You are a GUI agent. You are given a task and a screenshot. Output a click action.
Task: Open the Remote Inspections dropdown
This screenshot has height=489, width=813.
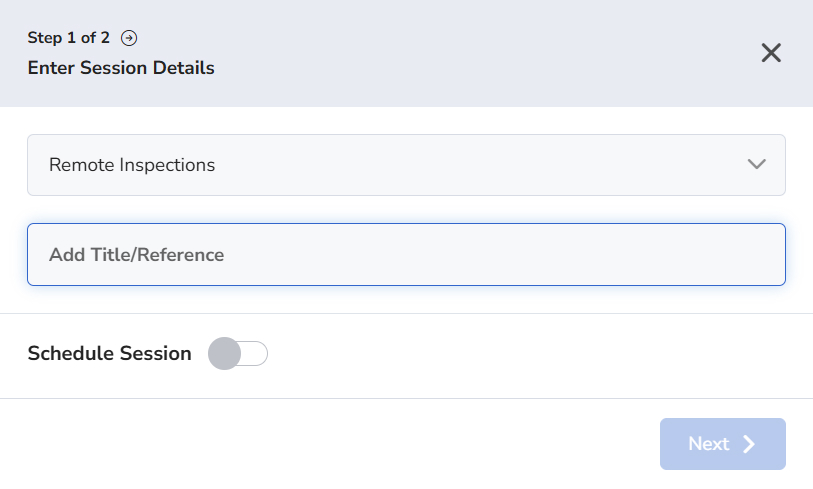click(406, 165)
